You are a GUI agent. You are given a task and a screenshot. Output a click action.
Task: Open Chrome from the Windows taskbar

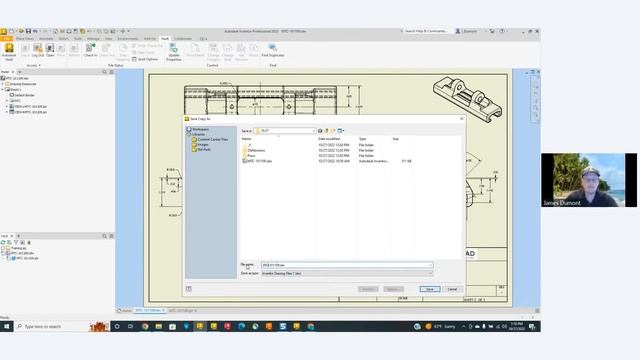point(145,326)
